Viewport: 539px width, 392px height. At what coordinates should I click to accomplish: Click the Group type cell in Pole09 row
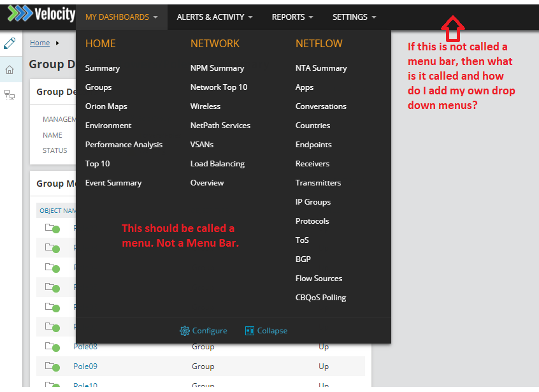tap(203, 367)
